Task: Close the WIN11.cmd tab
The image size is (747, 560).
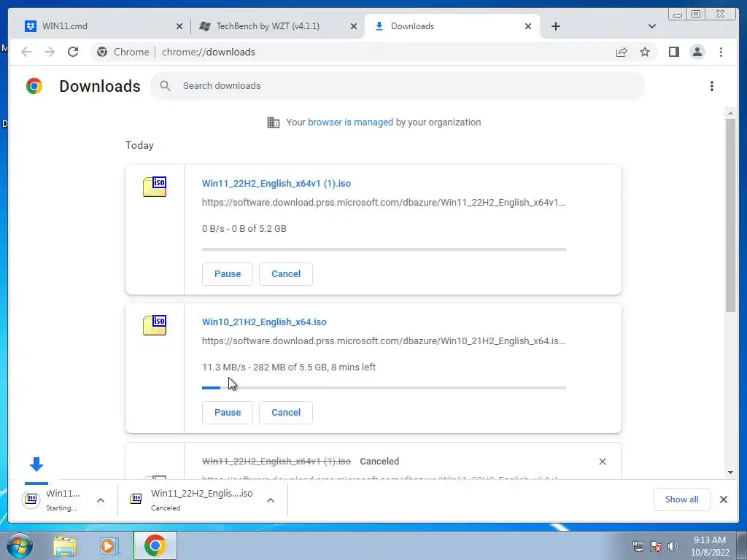Action: [x=179, y=26]
